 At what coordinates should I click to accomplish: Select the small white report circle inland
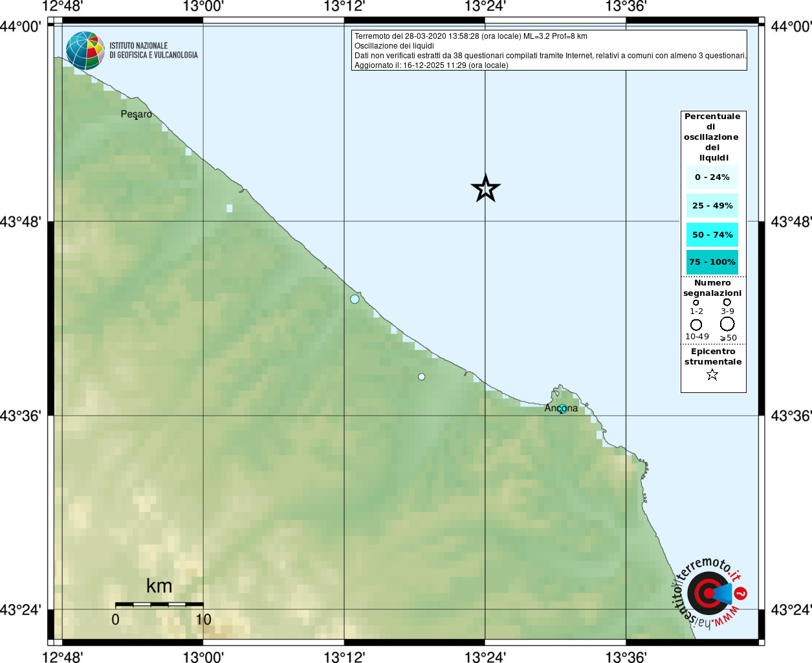coord(422,377)
